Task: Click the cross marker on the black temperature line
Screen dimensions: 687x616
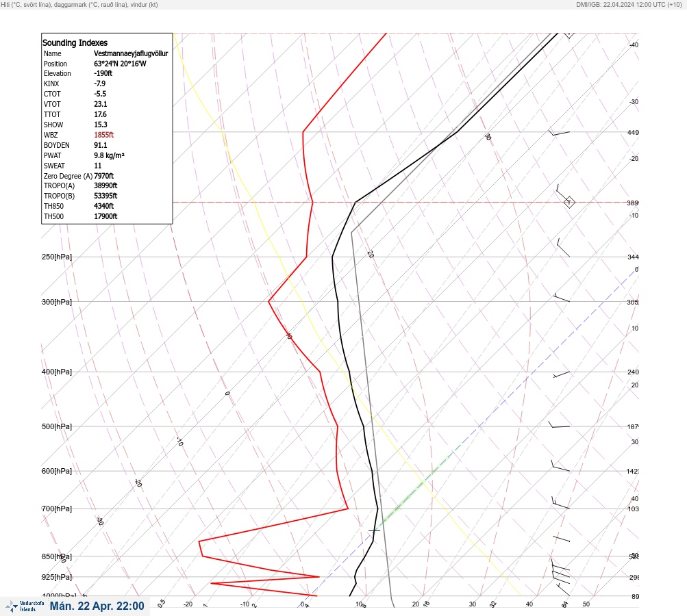Action: click(374, 530)
